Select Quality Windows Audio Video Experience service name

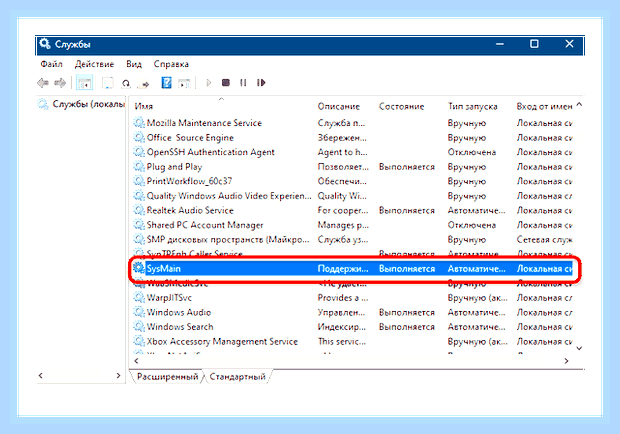(x=229, y=196)
